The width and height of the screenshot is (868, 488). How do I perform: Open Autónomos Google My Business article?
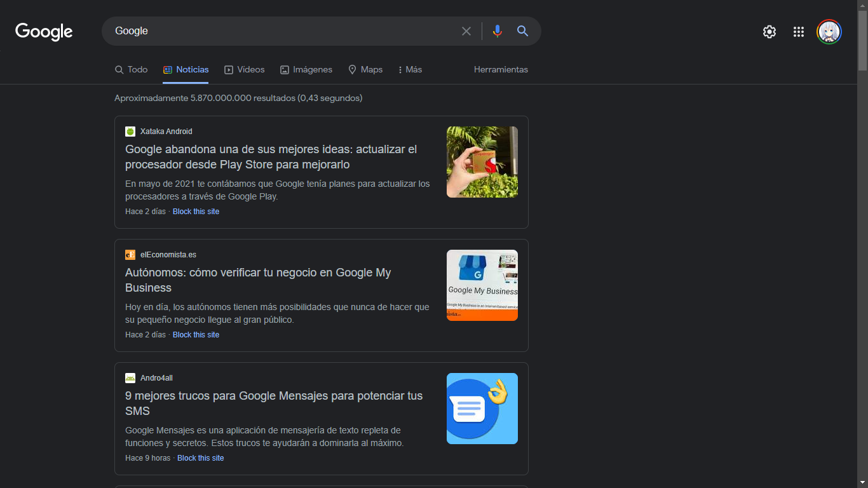point(258,280)
